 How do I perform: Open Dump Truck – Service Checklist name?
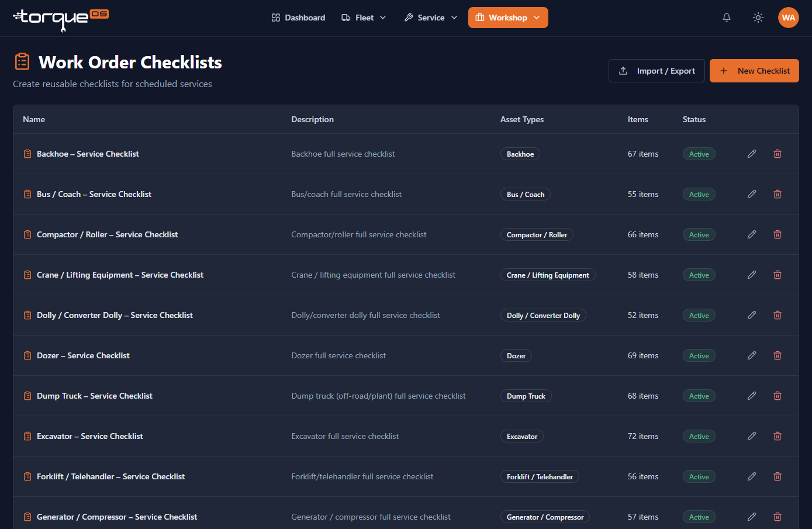[95, 396]
